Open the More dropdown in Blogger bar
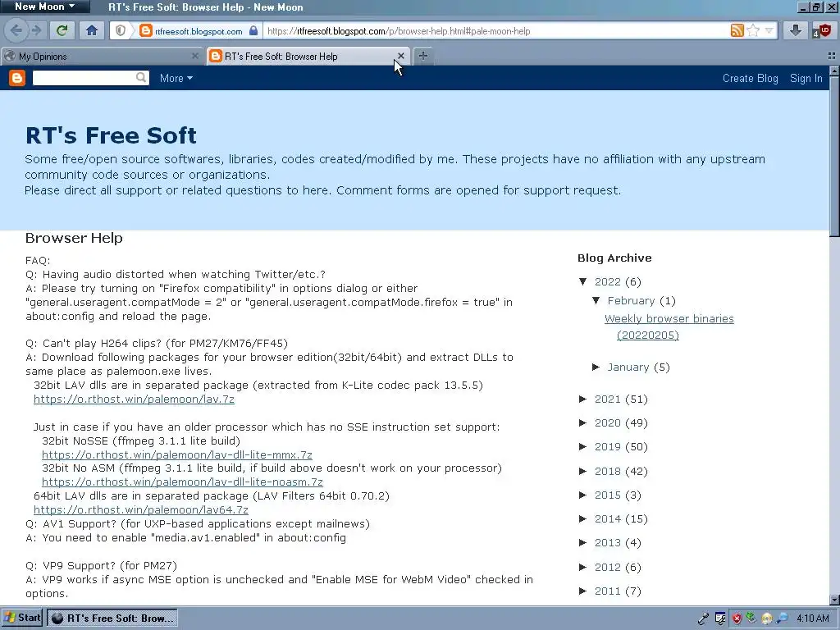Viewport: 840px width, 630px height. [176, 78]
